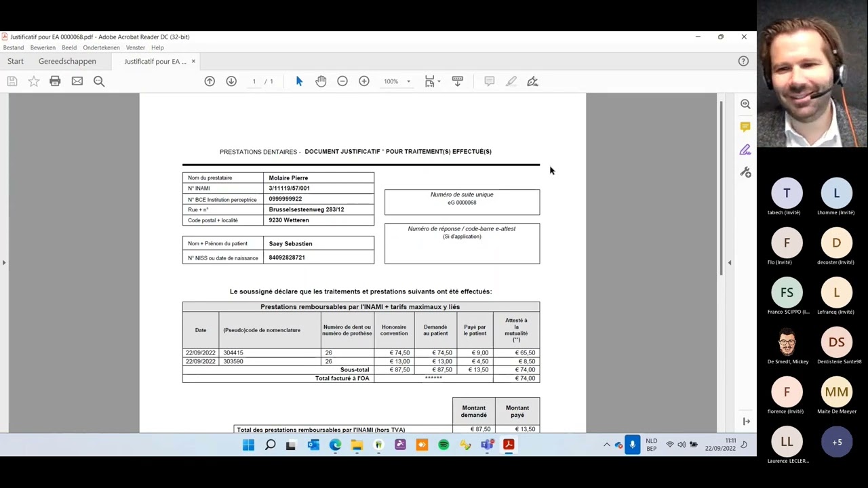Select Dentisterie Sante98 participant avatar
Screen dimensions: 868x488
pyautogui.click(x=837, y=342)
